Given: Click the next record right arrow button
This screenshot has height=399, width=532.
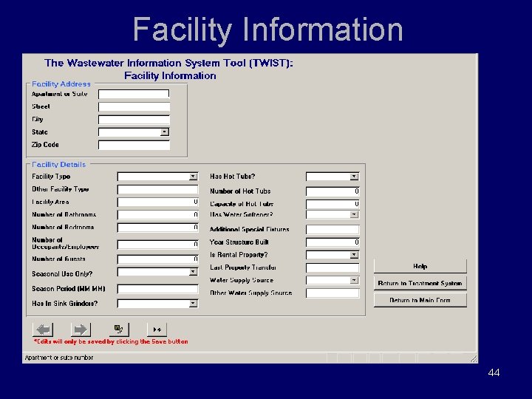Looking at the screenshot, I should point(81,330).
